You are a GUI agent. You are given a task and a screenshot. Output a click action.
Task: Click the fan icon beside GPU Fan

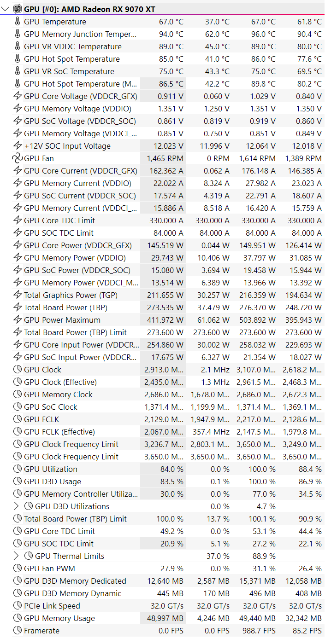(x=17, y=158)
